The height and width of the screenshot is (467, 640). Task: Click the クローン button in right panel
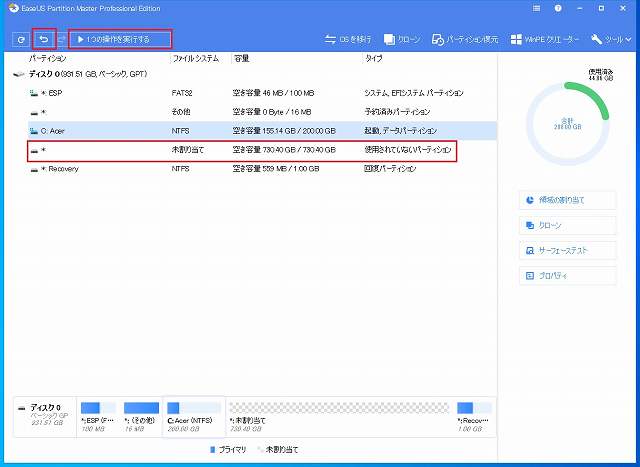[567, 225]
